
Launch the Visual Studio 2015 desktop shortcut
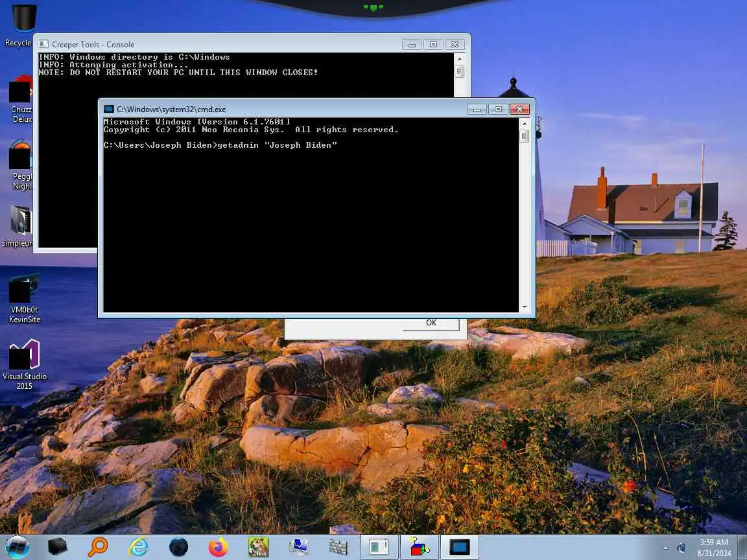[24, 364]
